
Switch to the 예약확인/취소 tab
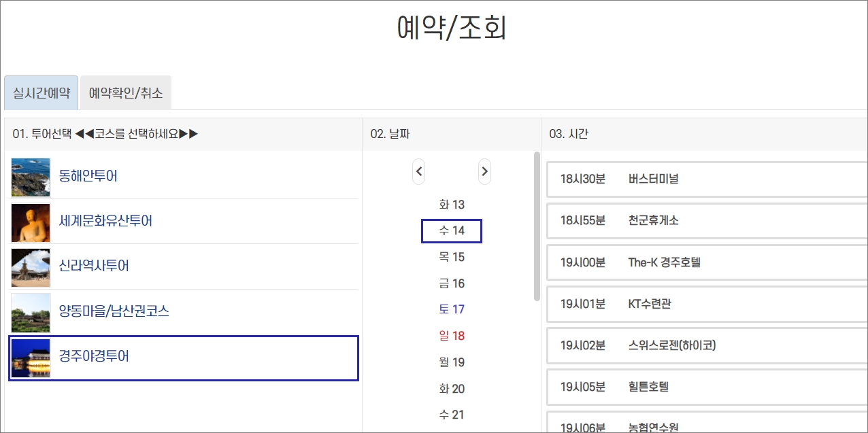point(126,93)
